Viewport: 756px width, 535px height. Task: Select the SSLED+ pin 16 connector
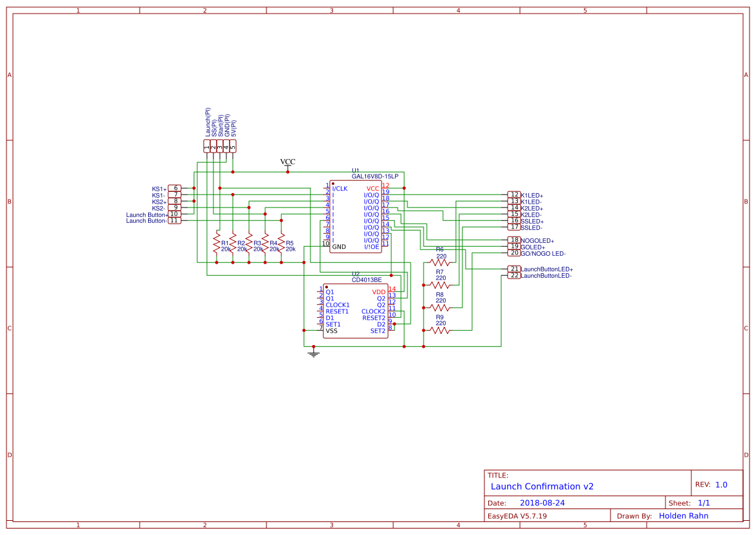click(x=514, y=220)
